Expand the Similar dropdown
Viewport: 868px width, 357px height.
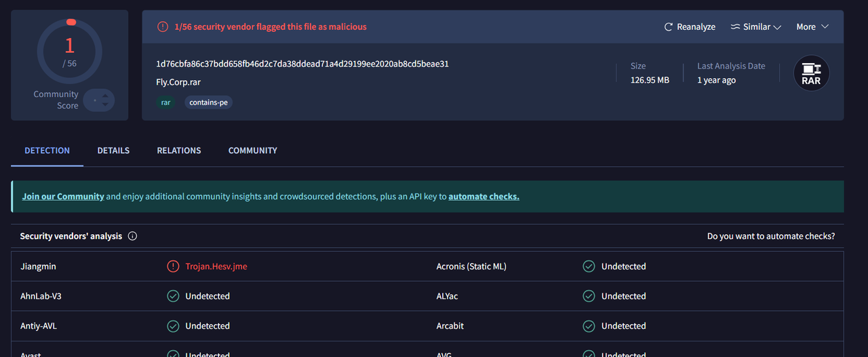777,27
